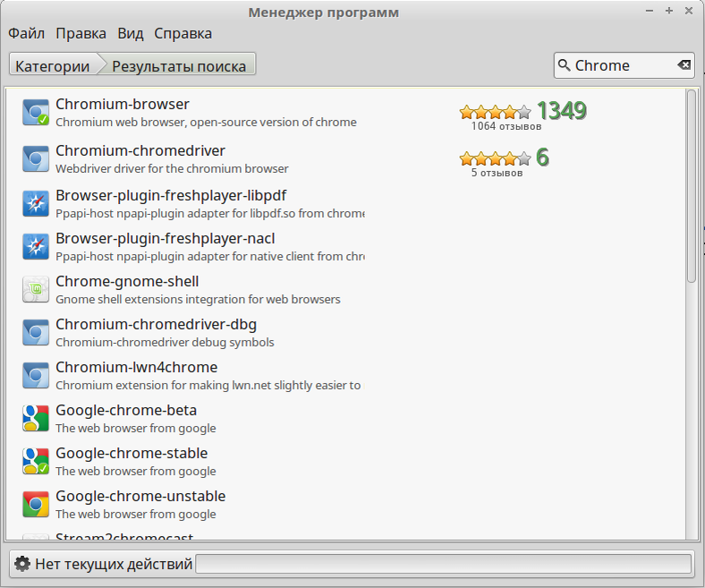Screen dimensions: 705x588
Task: Open the Файл menu
Action: (x=27, y=33)
